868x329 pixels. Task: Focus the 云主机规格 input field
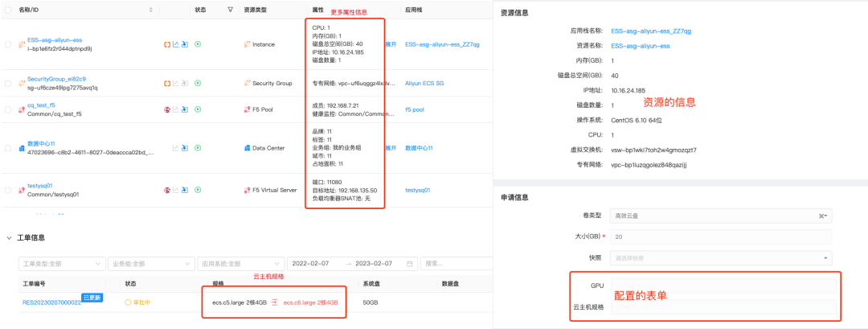click(723, 306)
